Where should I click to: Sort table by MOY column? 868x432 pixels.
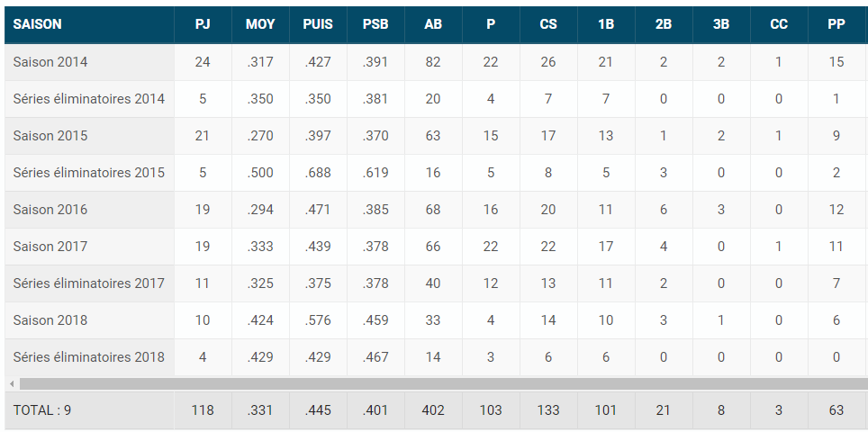260,24
